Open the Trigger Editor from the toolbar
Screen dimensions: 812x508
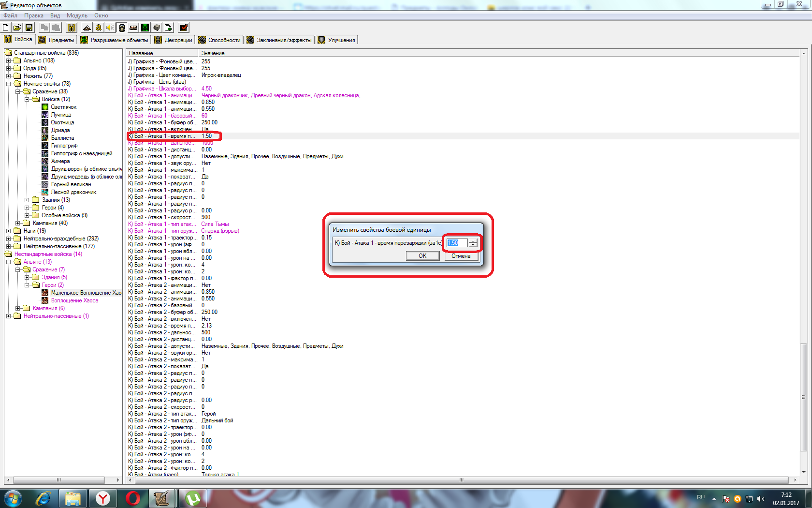point(99,28)
